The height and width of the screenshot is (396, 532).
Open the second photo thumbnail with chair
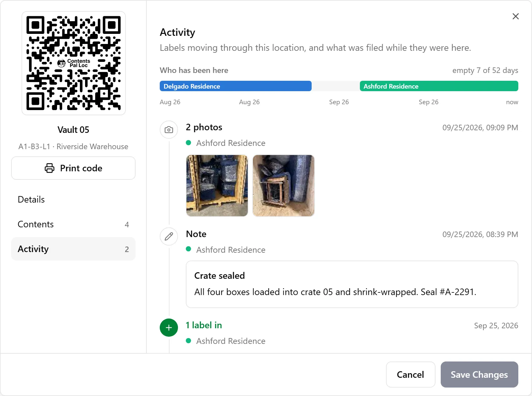click(x=284, y=186)
